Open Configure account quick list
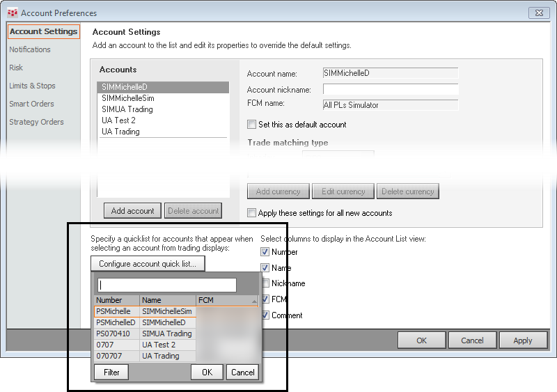The width and height of the screenshot is (557, 392). [x=148, y=264]
